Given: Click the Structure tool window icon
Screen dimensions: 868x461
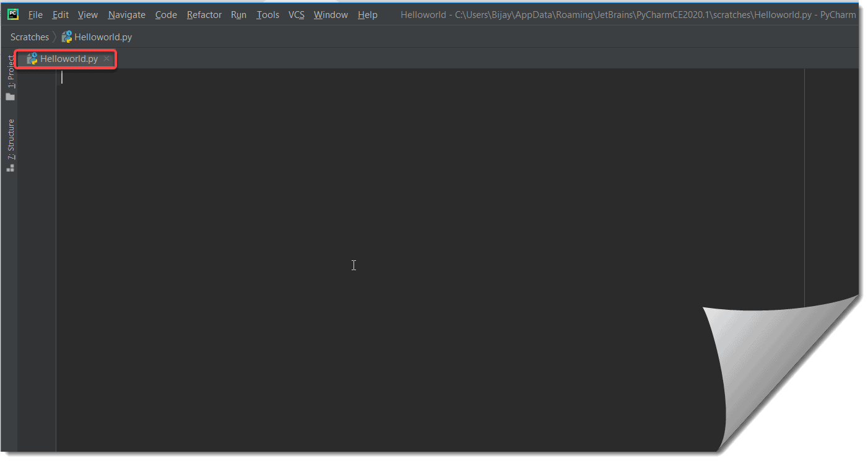Looking at the screenshot, I should click(x=10, y=139).
